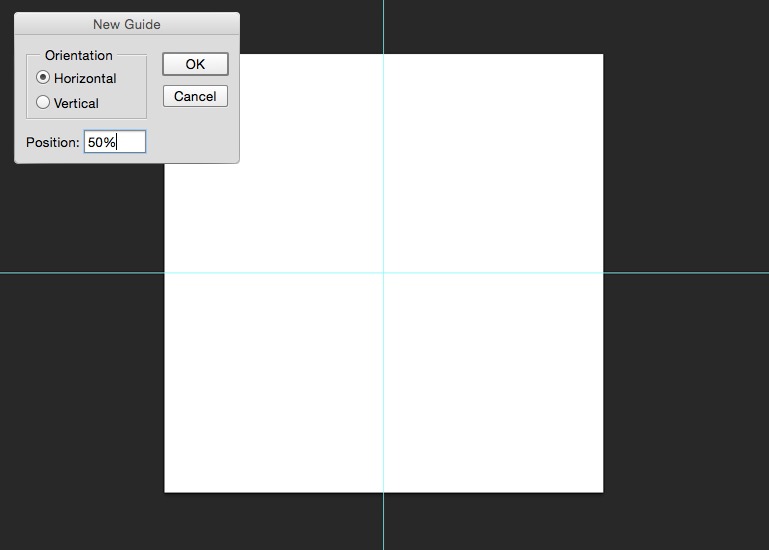Click the horizontal guide right of the canvas

(686, 272)
